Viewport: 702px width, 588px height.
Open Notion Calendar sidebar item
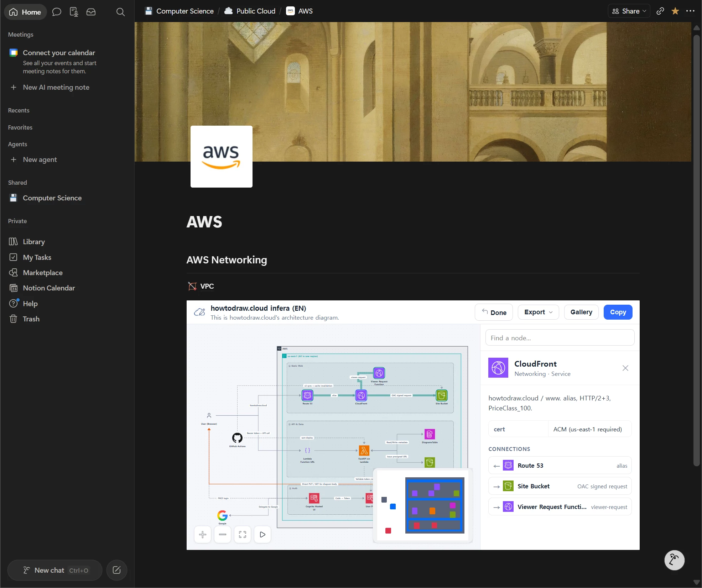point(48,288)
